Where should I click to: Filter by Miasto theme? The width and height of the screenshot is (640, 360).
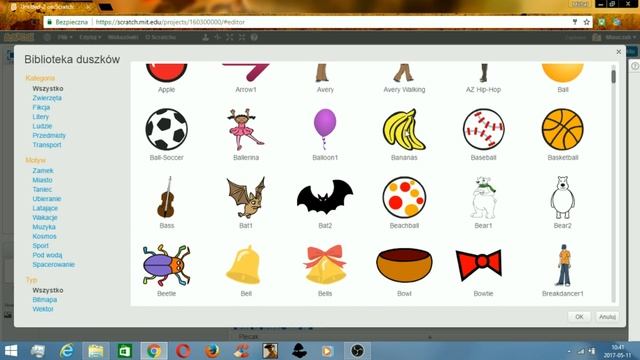[x=42, y=180]
